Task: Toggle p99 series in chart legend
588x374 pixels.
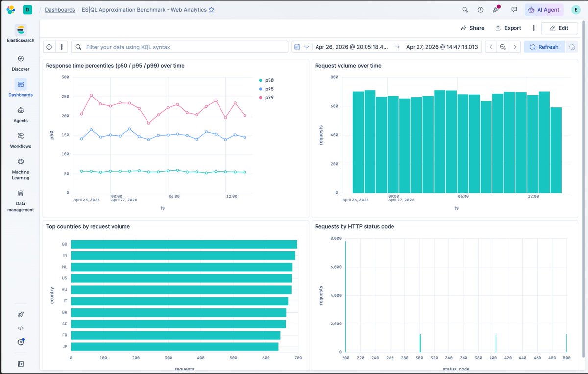Action: (269, 98)
